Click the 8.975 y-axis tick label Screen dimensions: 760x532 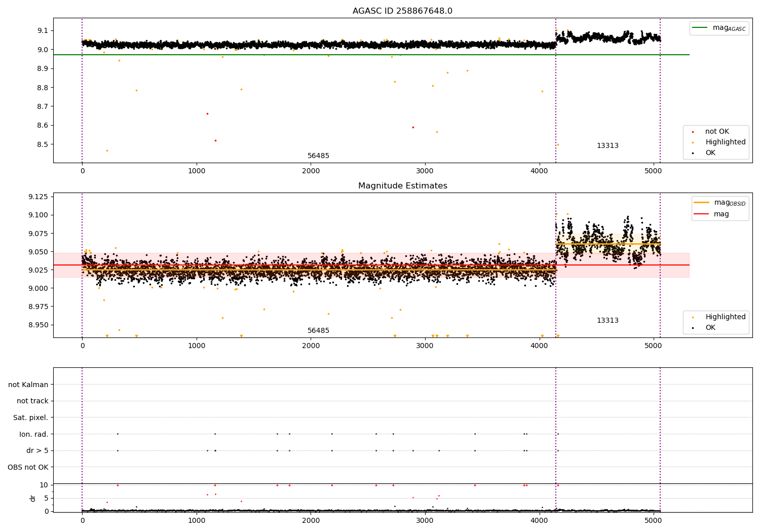(39, 307)
